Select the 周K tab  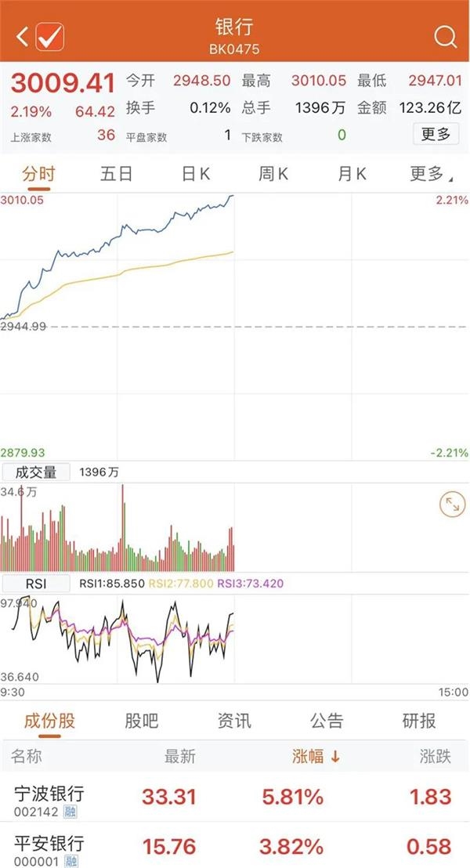coord(273,174)
